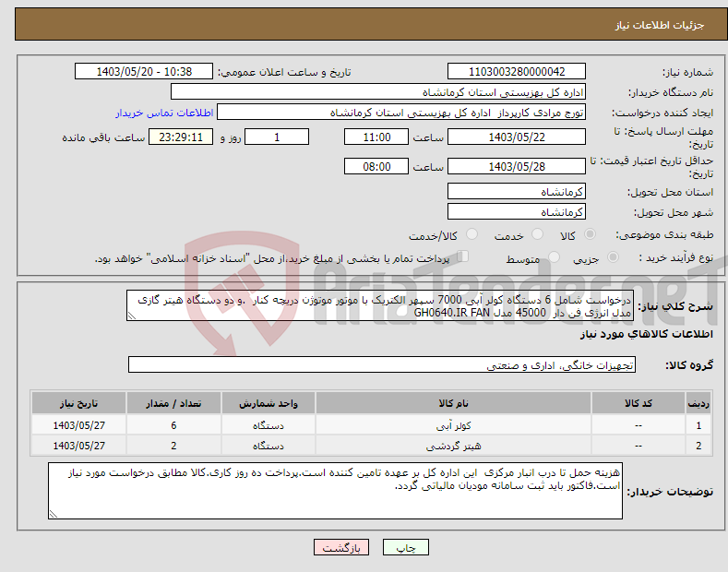Click دستگاه unit in the هیتر گردشی row
728x572 pixels.
[x=268, y=446]
